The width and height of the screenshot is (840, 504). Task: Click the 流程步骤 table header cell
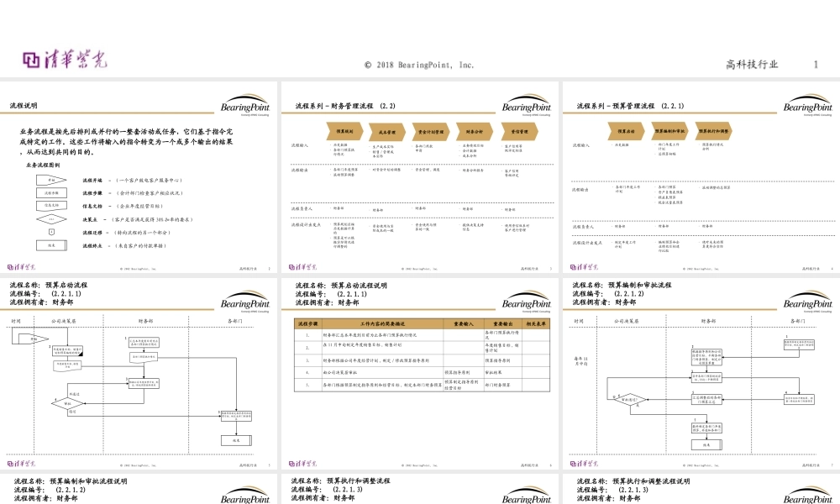(307, 323)
